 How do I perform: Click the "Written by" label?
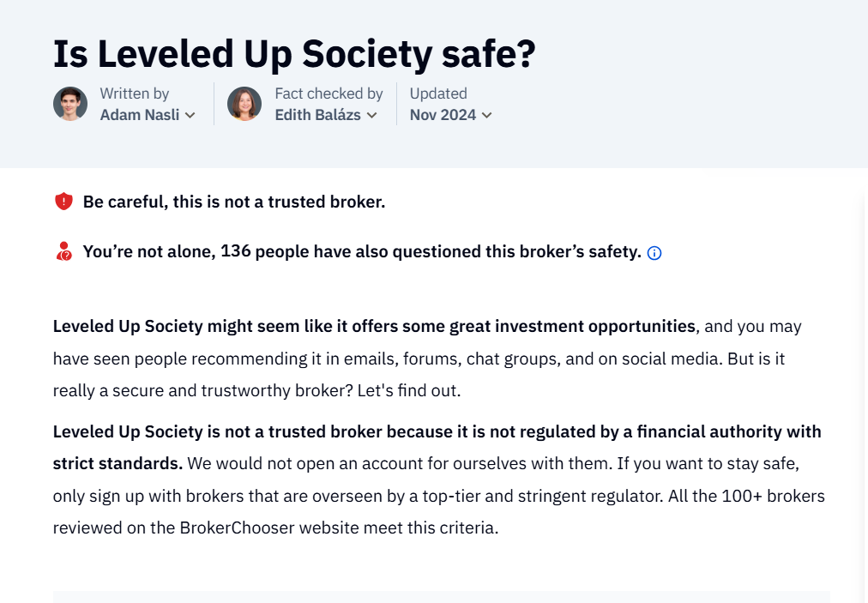click(x=135, y=93)
